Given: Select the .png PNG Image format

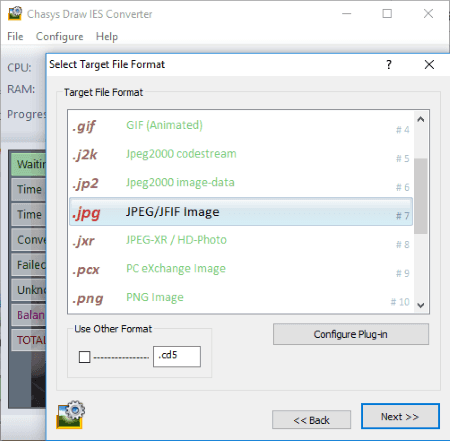Looking at the screenshot, I should (241, 298).
